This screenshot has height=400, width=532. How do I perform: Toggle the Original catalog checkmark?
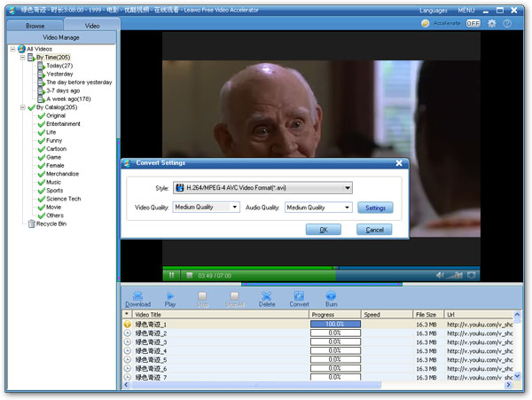[42, 115]
